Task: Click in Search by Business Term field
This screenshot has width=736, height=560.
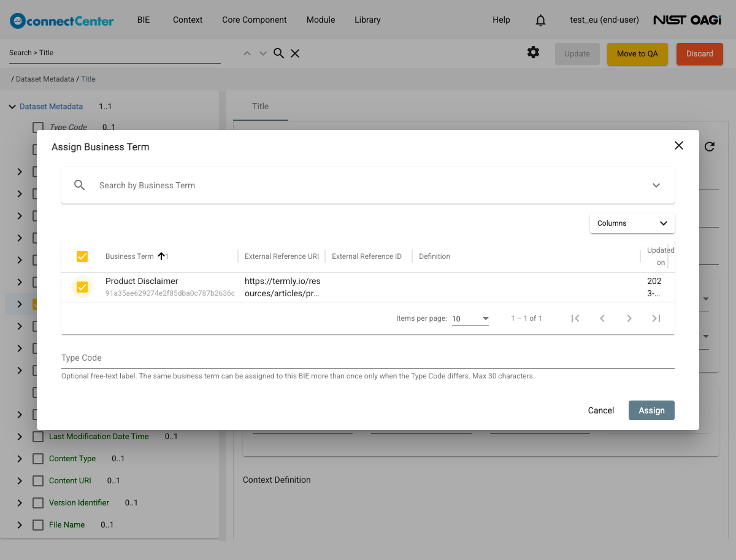Action: pyautogui.click(x=368, y=185)
